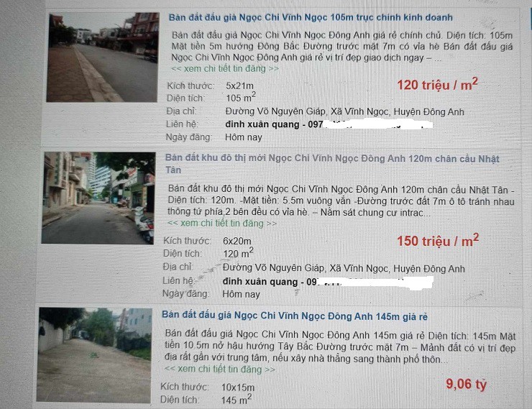532x409 pixels.
Task: Open the 105m Ngọc Chi listing title
Action: [311, 18]
